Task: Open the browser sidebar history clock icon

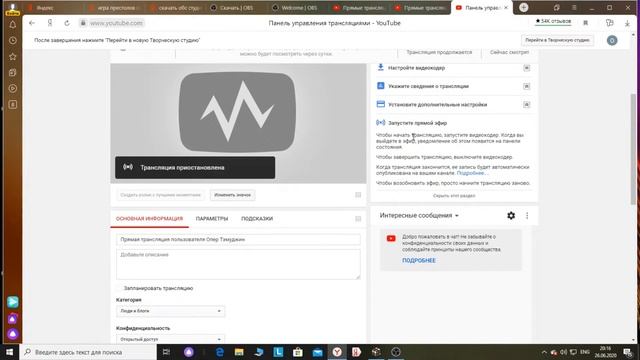Action: [x=13, y=40]
